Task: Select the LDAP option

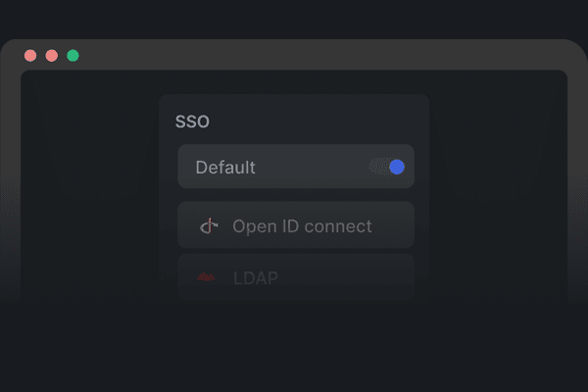Action: (x=295, y=277)
